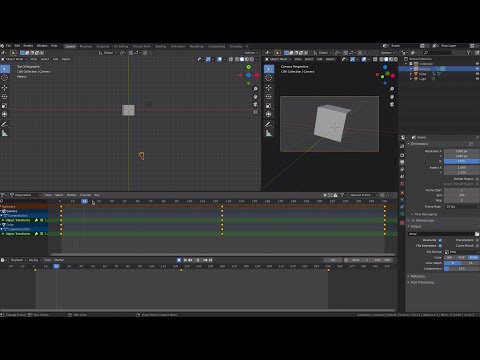
Task: Click dope sheet Summary keyframe at frame 125
Action: tap(222, 207)
